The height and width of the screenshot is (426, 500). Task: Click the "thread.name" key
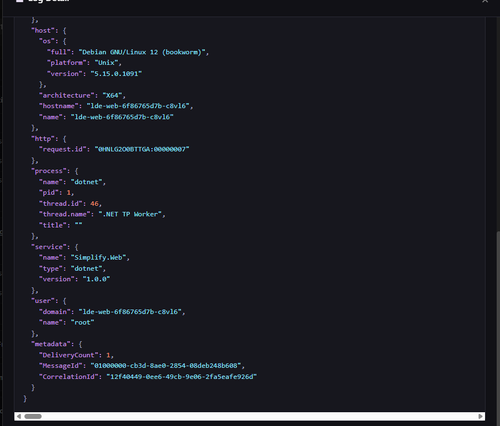pos(65,214)
